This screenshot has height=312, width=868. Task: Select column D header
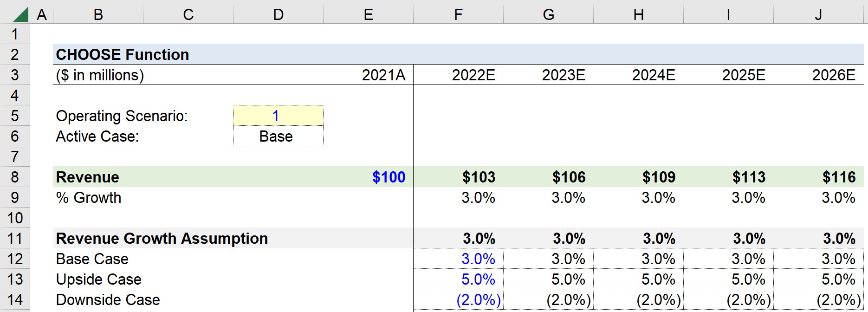[x=278, y=14]
